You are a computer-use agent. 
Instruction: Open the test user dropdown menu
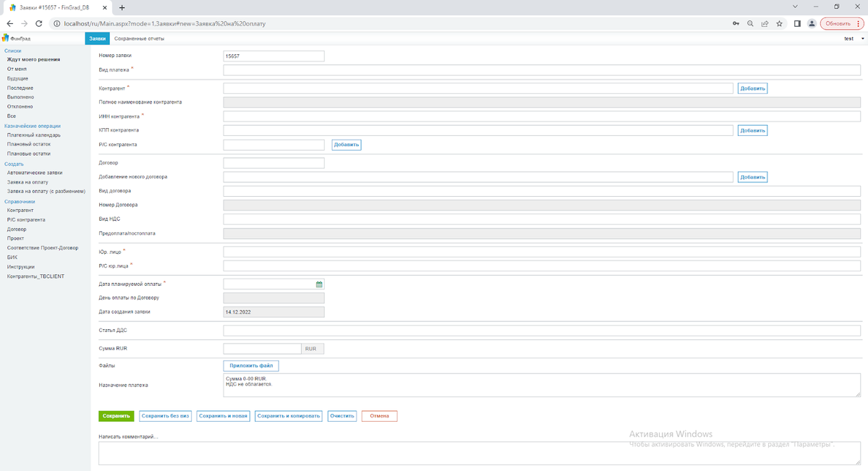tap(853, 38)
